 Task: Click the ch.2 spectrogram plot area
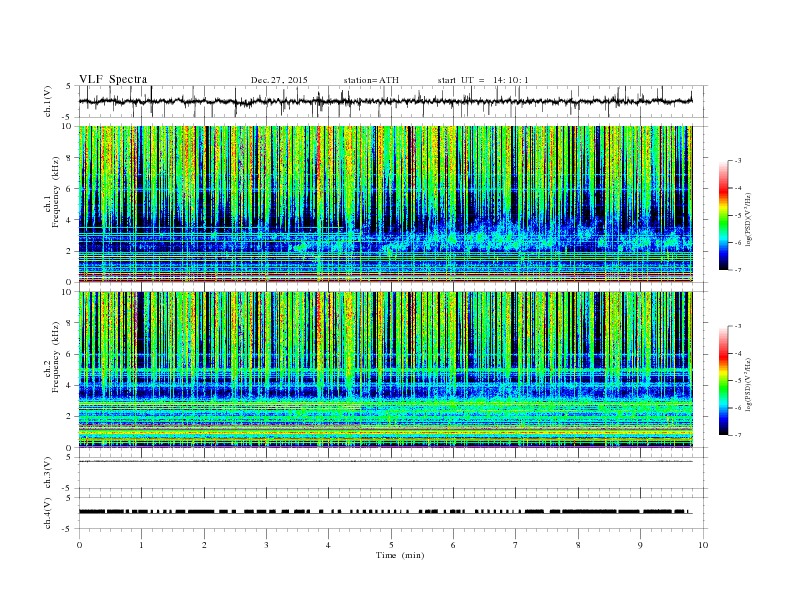coord(385,370)
